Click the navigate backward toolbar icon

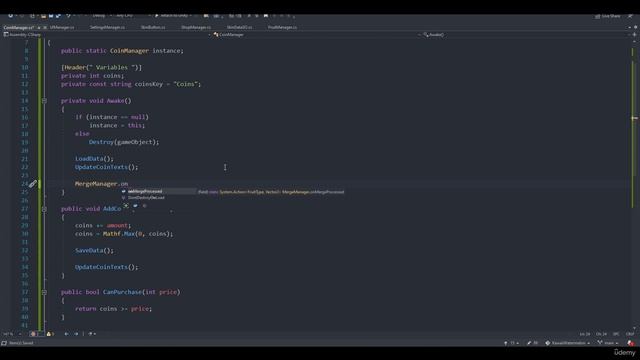11,16
